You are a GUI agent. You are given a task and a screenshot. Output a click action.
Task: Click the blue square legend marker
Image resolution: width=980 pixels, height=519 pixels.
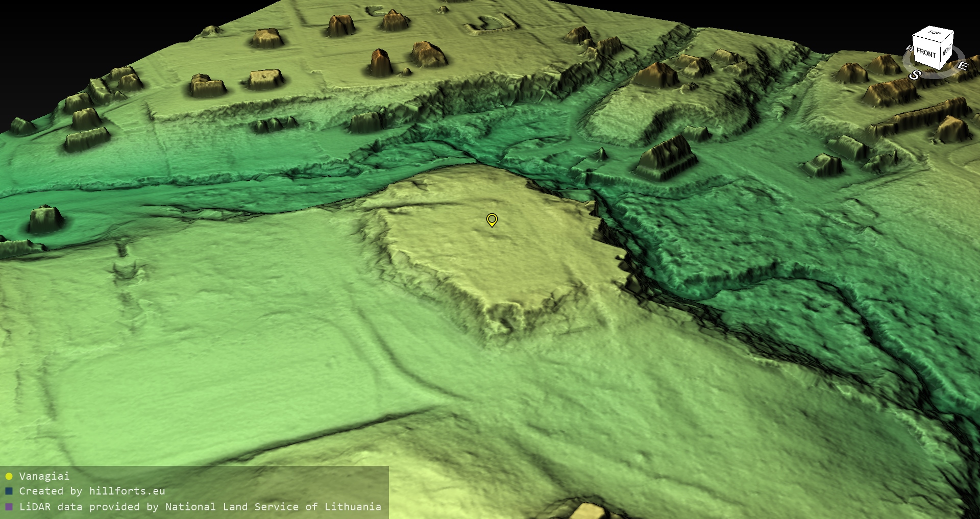tap(9, 491)
